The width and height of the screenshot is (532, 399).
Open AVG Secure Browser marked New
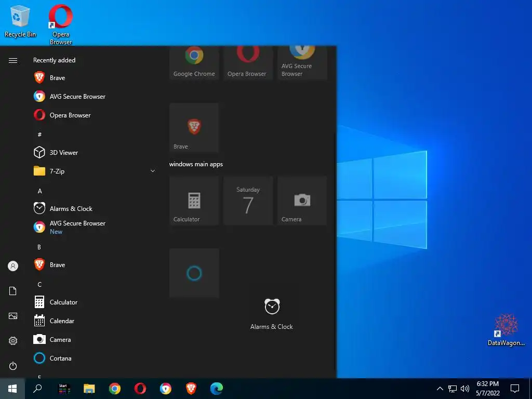point(95,228)
